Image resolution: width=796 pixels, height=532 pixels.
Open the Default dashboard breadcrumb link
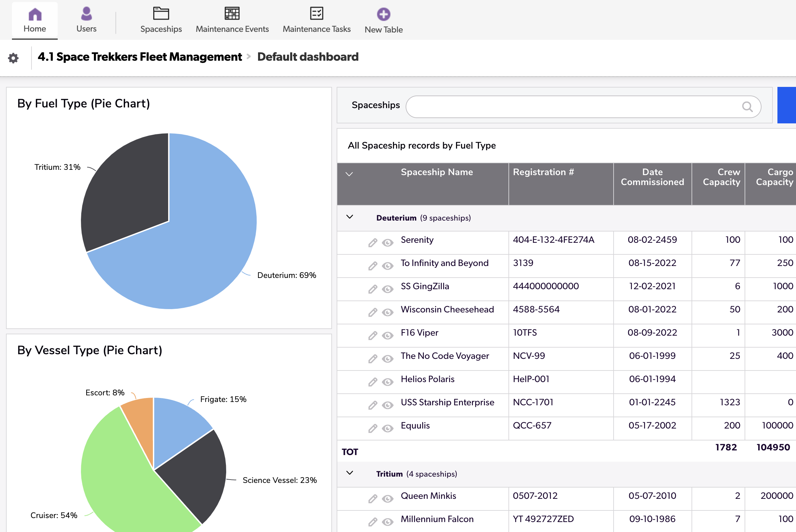(x=307, y=57)
